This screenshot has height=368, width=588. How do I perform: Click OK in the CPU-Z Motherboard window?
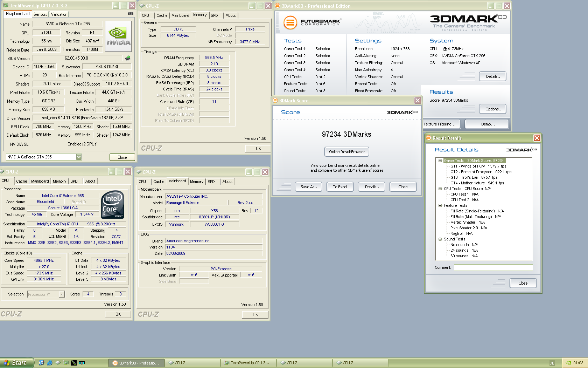point(255,315)
